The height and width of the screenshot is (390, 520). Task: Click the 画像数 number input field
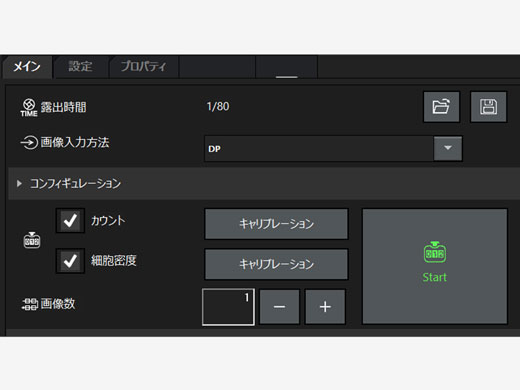pos(228,307)
